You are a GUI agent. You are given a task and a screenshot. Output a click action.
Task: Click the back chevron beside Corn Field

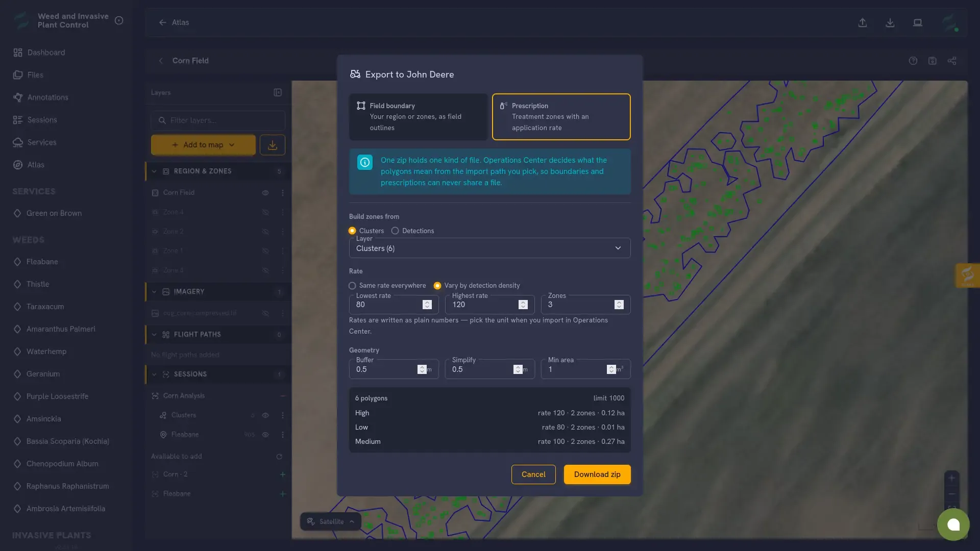pyautogui.click(x=161, y=61)
